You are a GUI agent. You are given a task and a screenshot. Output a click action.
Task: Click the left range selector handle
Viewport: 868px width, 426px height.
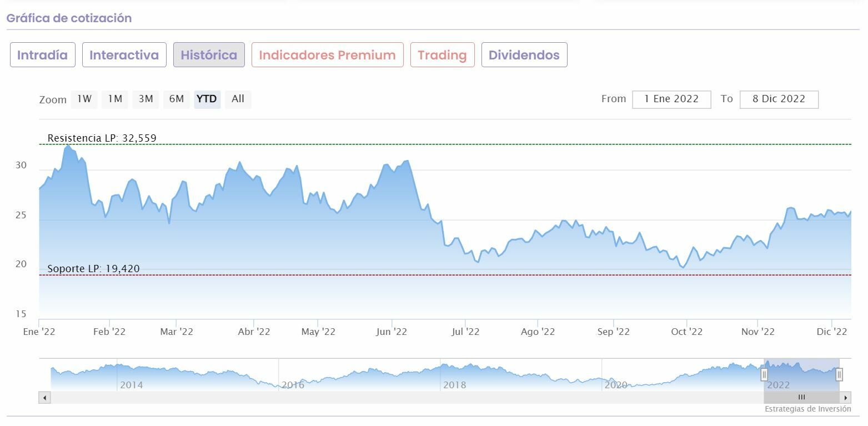pos(764,375)
